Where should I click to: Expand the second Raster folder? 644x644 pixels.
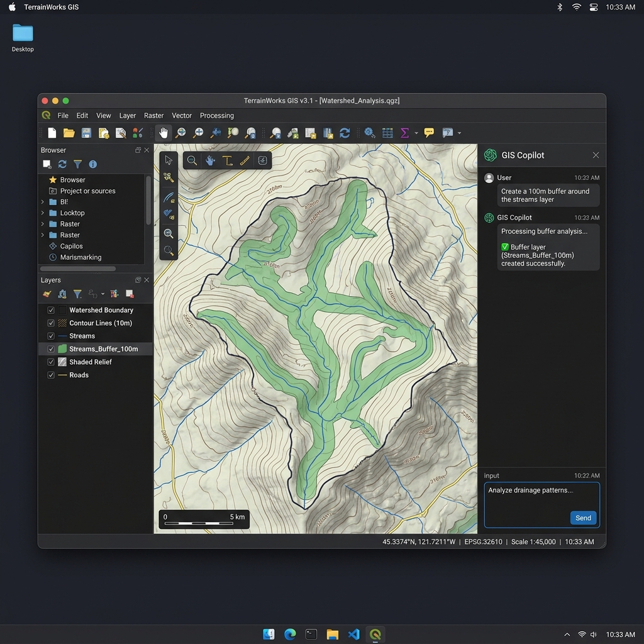(42, 235)
